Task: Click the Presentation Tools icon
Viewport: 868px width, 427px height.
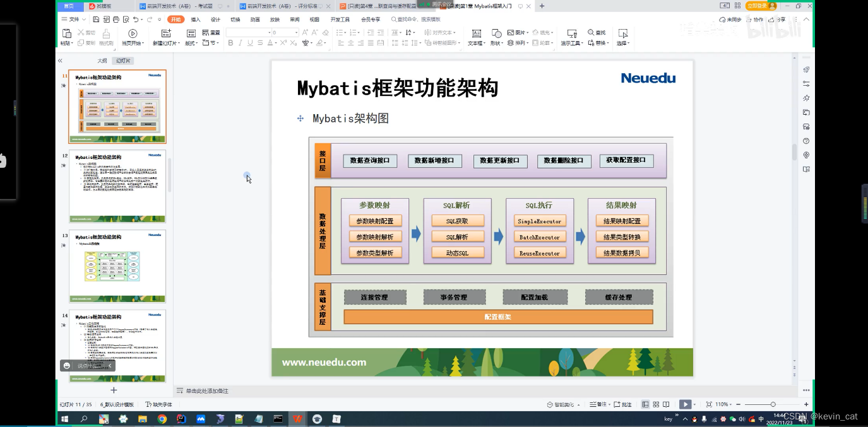Action: coord(572,33)
